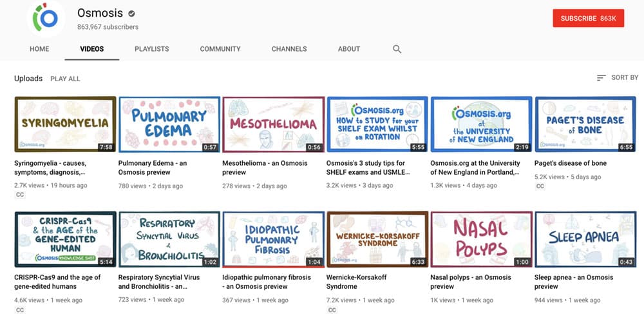The height and width of the screenshot is (314, 644).
Task: Click title 'Paget's disease of bone'
Action: coord(571,163)
